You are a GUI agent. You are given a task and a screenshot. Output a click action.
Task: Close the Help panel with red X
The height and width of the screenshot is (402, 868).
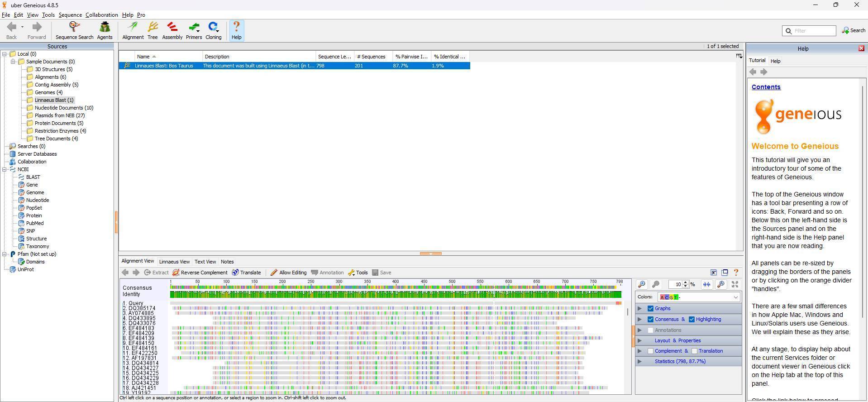pos(861,48)
